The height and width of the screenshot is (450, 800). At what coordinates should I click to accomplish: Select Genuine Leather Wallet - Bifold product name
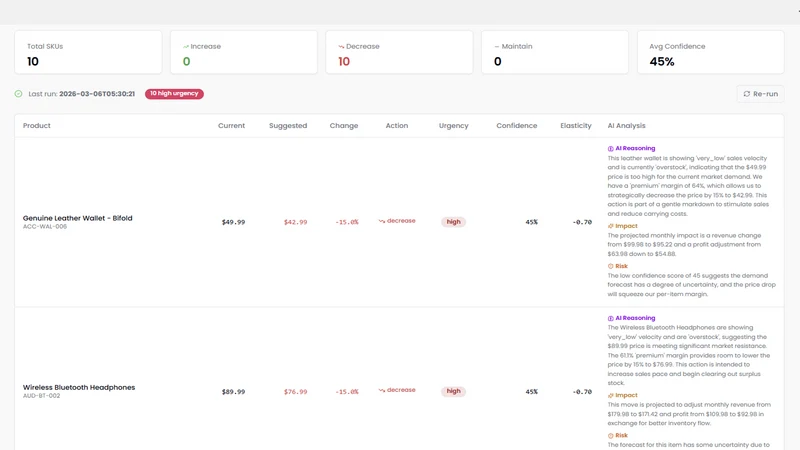[78, 218]
